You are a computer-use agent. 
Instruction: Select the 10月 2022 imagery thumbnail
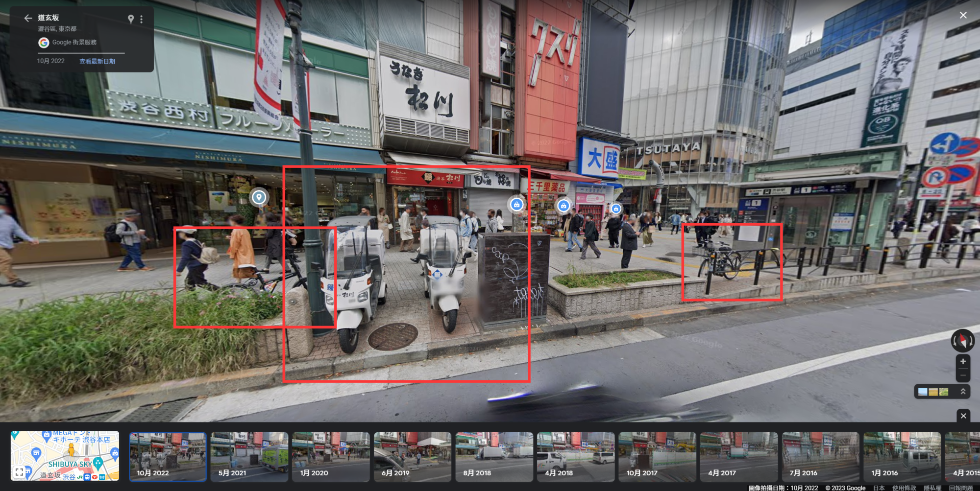click(x=168, y=456)
